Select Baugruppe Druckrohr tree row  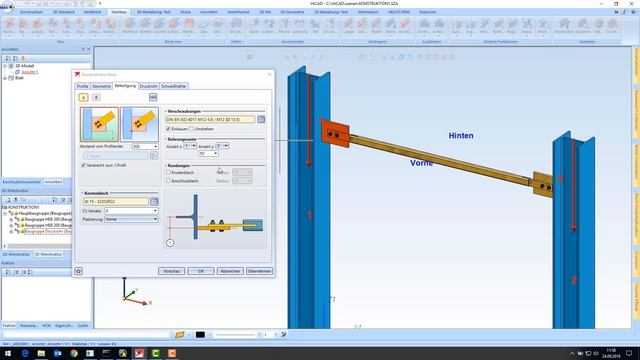click(x=48, y=231)
